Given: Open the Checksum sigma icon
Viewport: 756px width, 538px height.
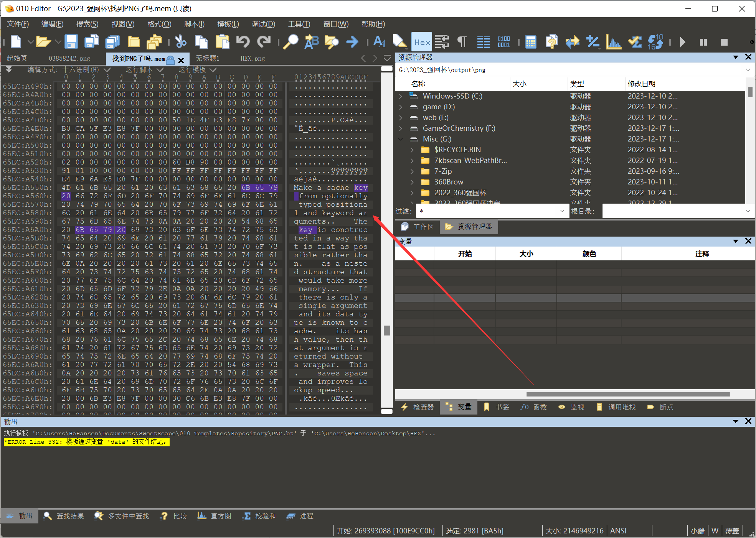Looking at the screenshot, I should [x=634, y=41].
